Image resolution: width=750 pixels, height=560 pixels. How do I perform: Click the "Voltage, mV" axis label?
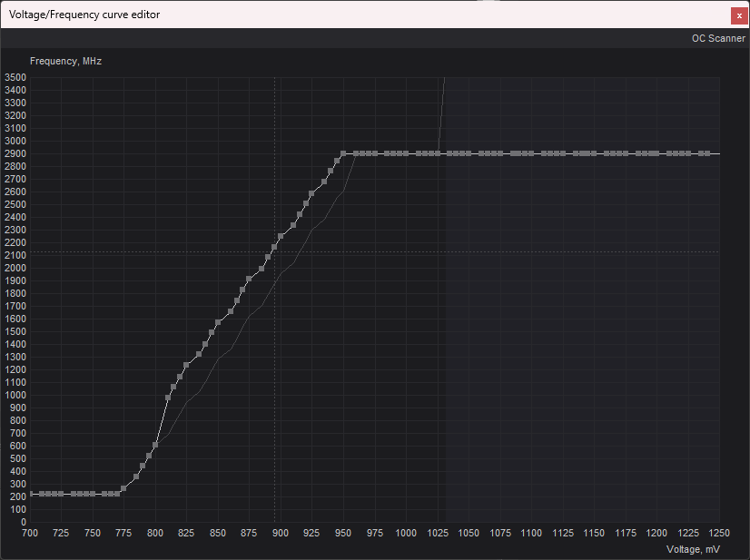click(x=693, y=549)
